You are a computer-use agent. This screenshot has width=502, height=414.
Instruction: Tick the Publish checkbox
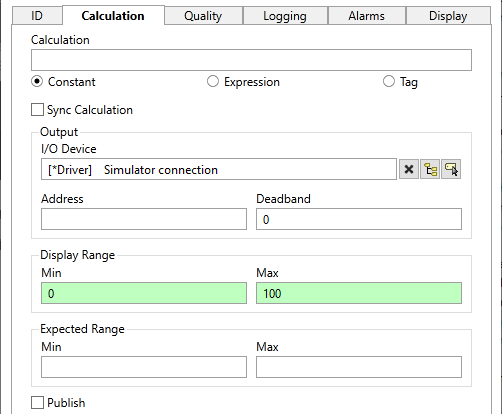click(37, 402)
